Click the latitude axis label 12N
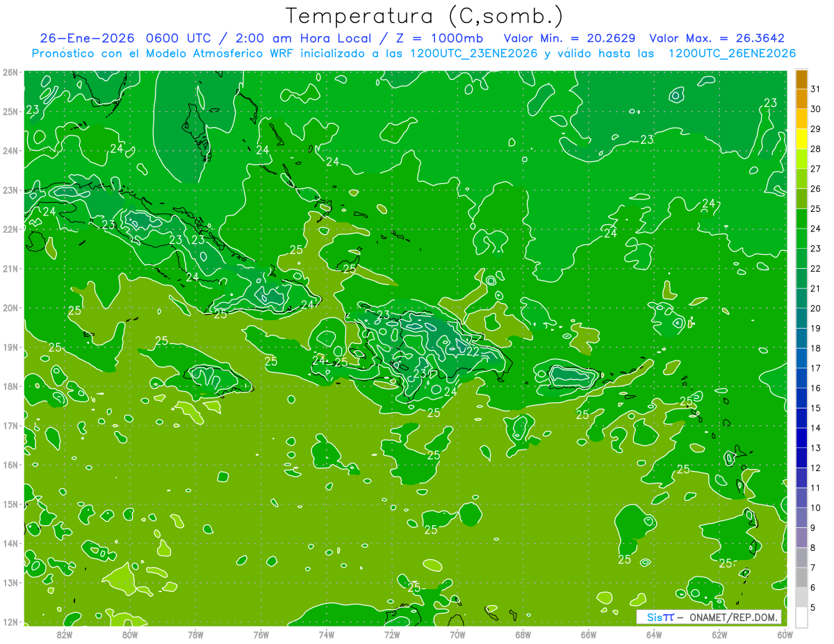The width and height of the screenshot is (834, 644). click(x=10, y=622)
